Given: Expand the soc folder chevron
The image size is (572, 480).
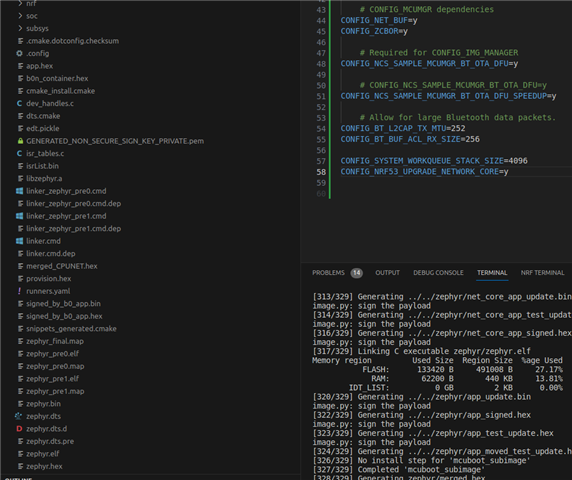Looking at the screenshot, I should click(20, 16).
